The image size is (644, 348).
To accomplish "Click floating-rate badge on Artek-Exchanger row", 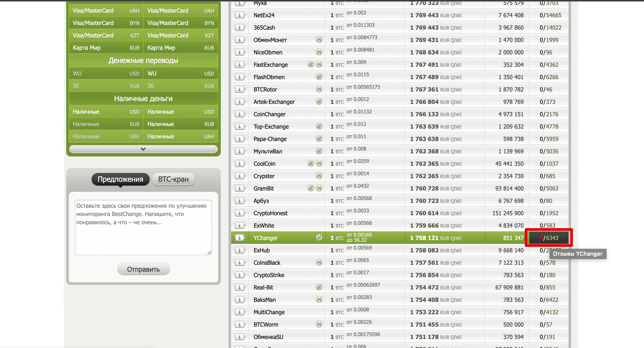I will 319,101.
